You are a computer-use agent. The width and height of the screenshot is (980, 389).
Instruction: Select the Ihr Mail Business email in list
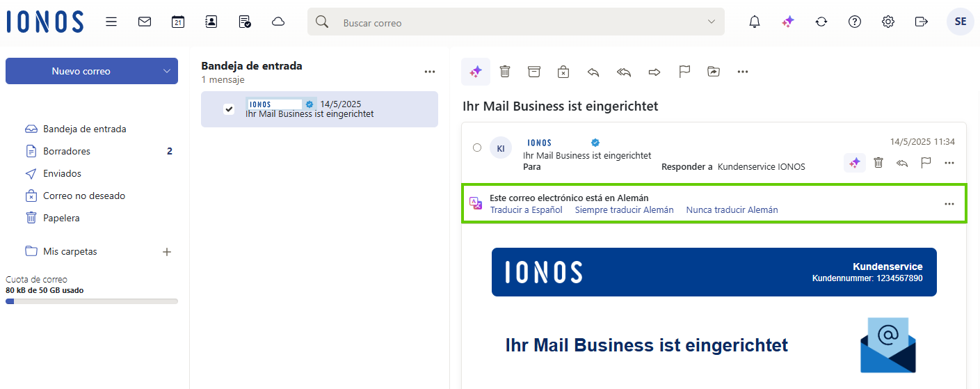click(319, 109)
